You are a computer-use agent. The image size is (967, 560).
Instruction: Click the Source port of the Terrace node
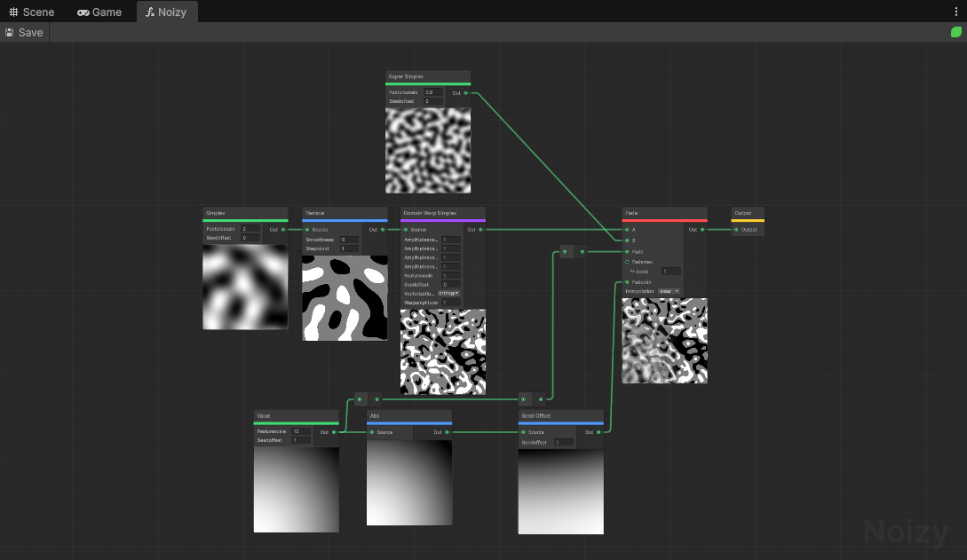307,229
